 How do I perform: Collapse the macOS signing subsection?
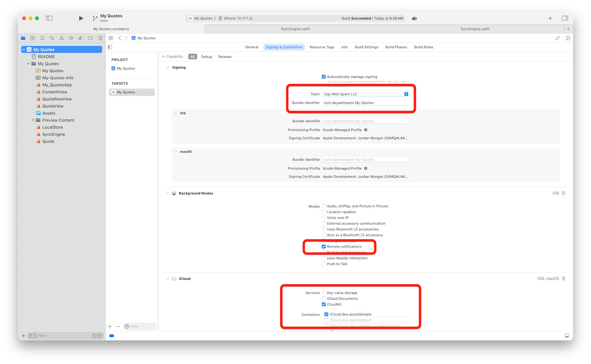(x=176, y=152)
